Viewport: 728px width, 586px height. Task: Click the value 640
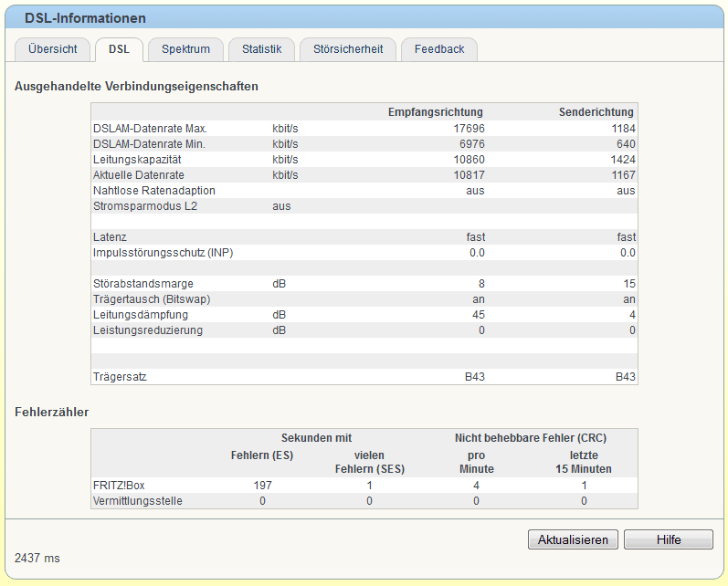point(626,144)
